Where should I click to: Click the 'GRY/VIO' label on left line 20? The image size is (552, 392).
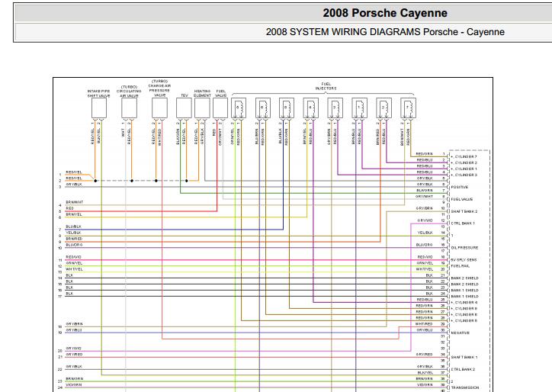pos(73,349)
